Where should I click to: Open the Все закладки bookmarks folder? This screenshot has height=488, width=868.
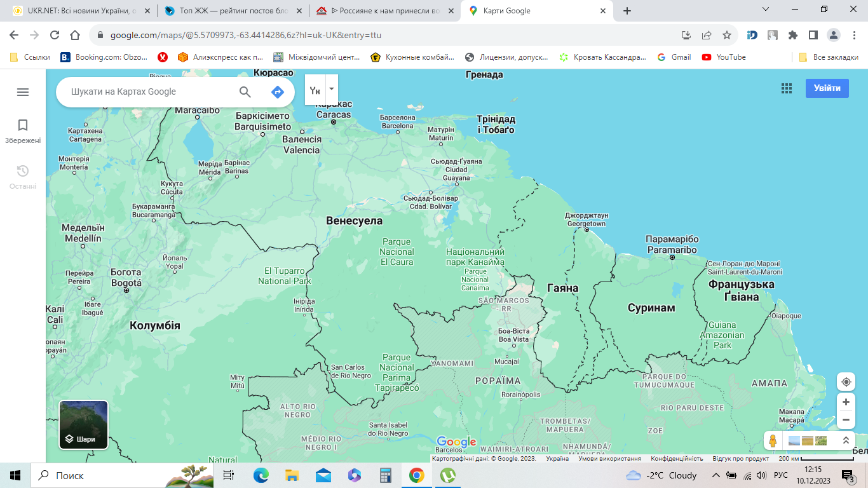[829, 57]
